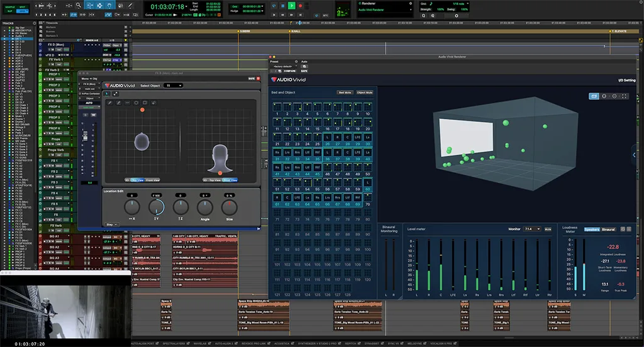The width and height of the screenshot is (644, 347).
Task: Switch loudness meter to Speakers tab
Action: tap(592, 229)
